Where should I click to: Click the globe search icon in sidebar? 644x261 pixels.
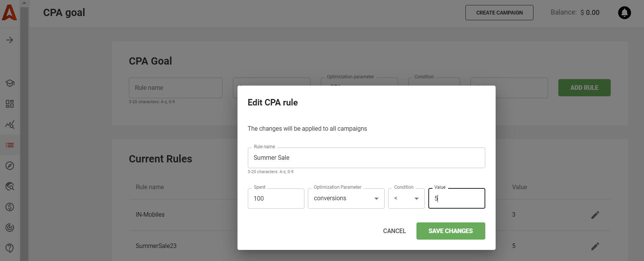[10, 186]
